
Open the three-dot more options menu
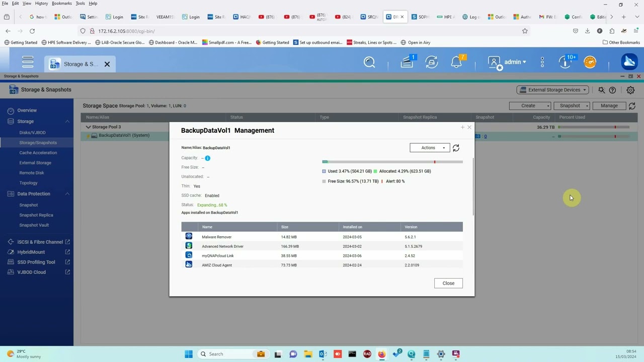[542, 62]
